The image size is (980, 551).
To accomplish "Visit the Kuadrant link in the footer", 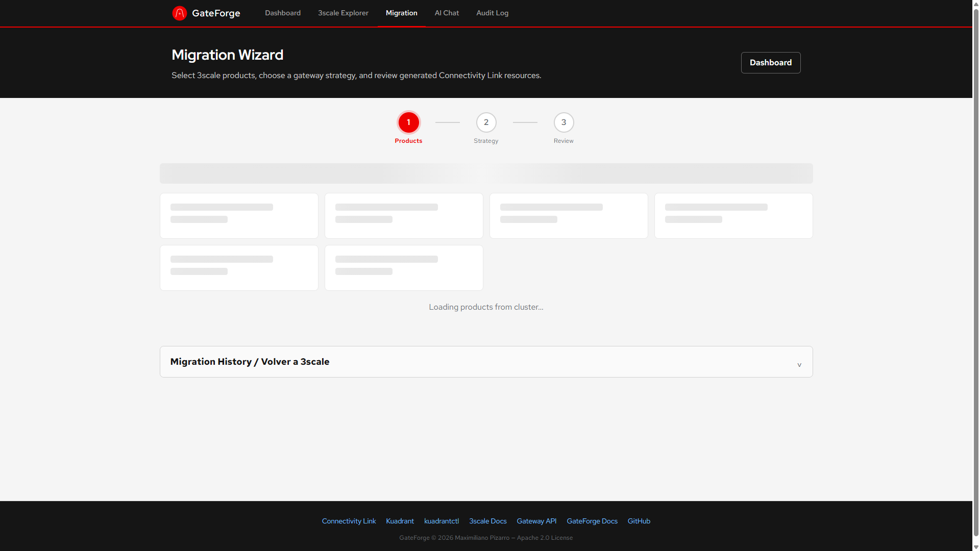I will coord(400,521).
